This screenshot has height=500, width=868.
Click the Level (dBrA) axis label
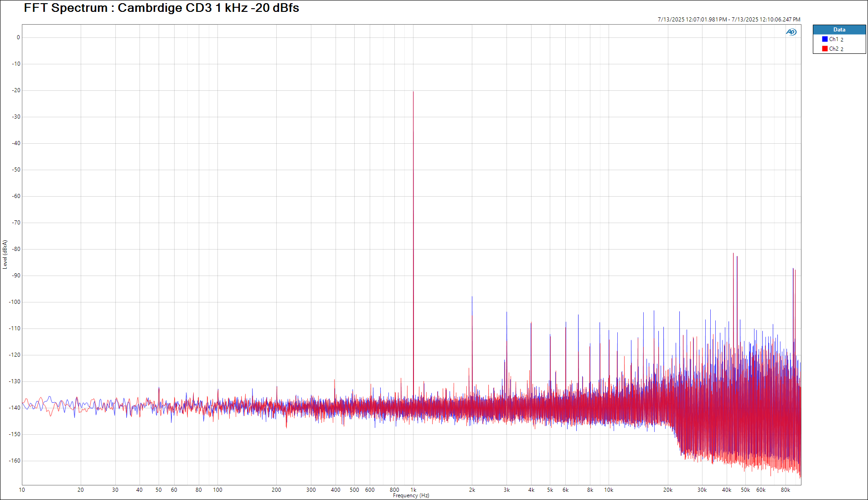[x=5, y=255]
